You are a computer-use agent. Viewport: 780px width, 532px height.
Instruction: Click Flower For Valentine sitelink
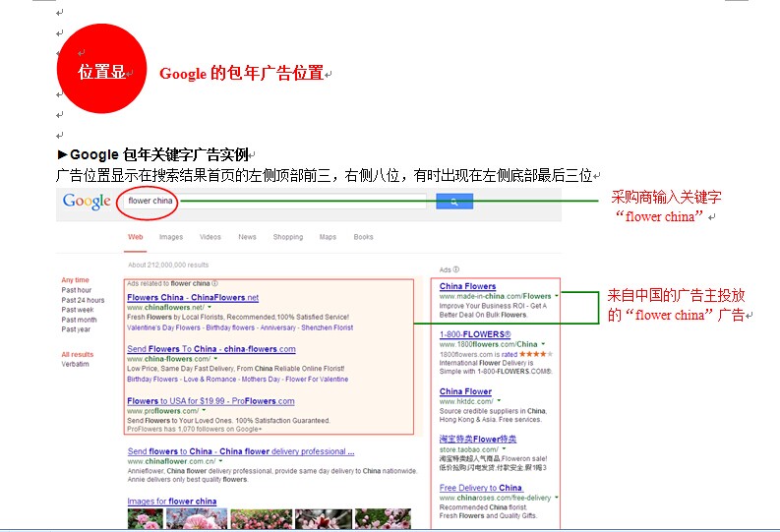click(x=317, y=379)
